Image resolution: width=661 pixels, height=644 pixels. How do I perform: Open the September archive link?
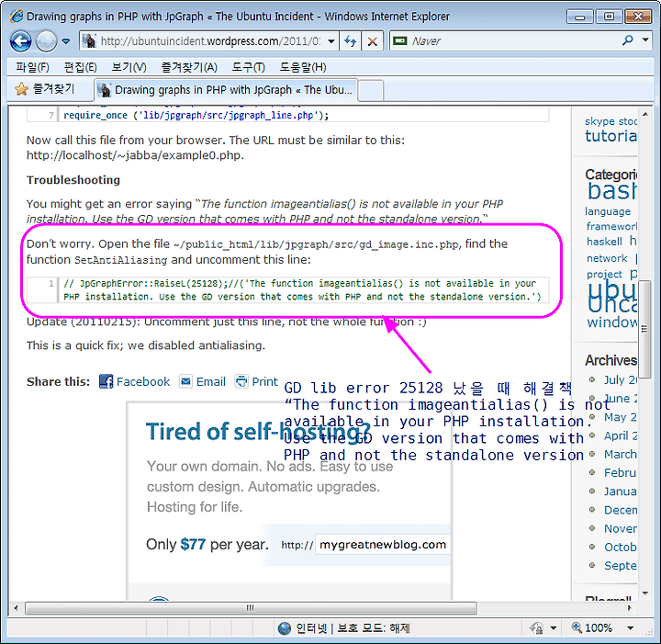[620, 566]
